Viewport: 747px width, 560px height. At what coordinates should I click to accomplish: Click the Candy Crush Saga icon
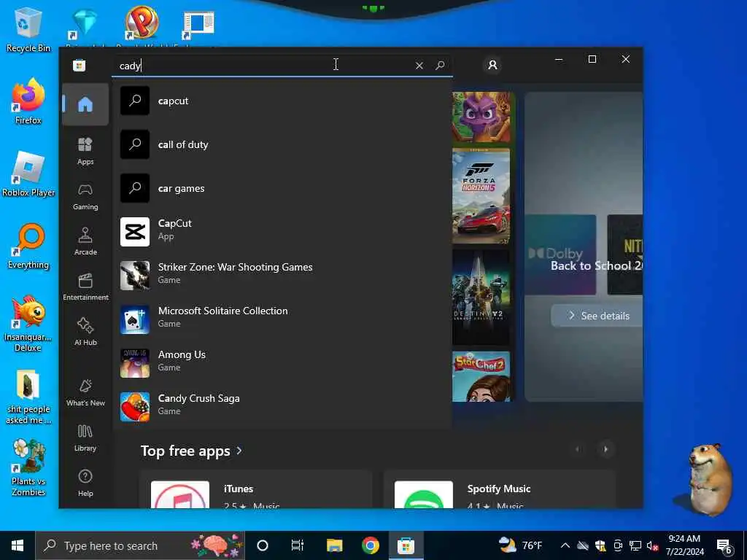click(135, 407)
